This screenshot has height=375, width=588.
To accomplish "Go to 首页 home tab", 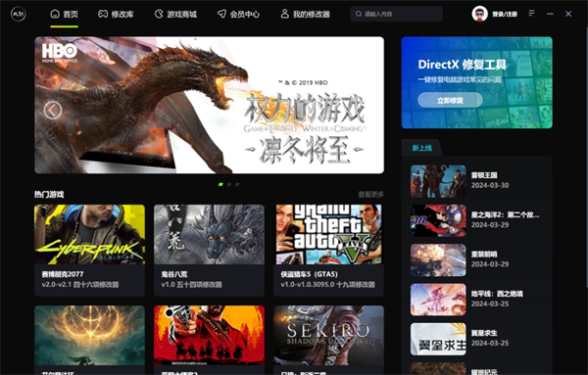I will [x=64, y=15].
